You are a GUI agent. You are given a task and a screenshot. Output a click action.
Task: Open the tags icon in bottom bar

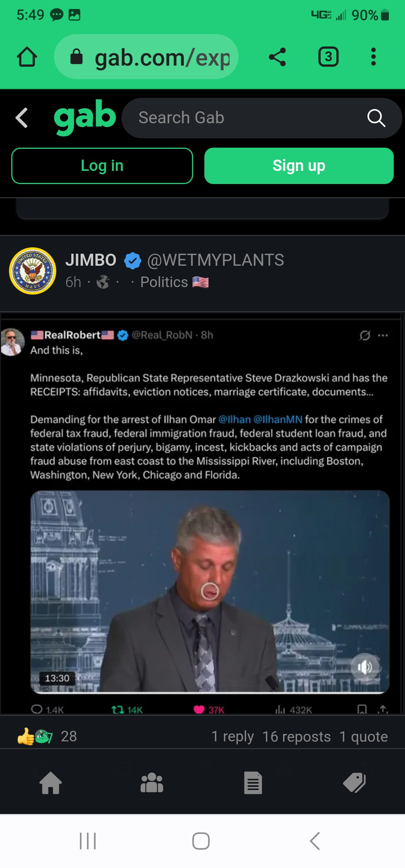tap(354, 783)
